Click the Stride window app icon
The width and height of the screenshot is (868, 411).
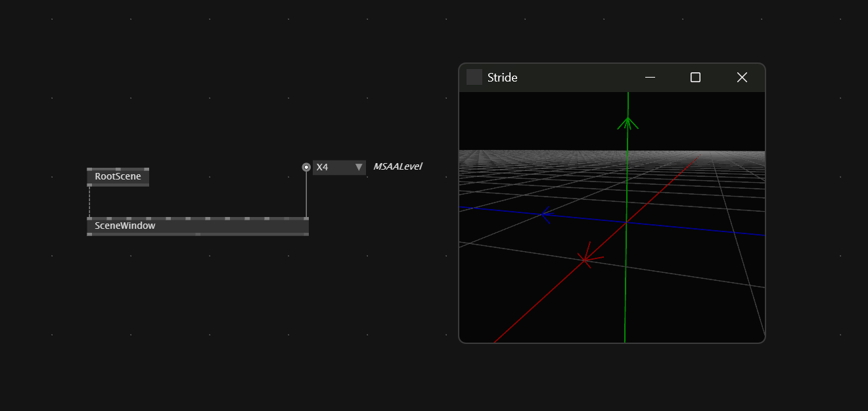pyautogui.click(x=474, y=78)
